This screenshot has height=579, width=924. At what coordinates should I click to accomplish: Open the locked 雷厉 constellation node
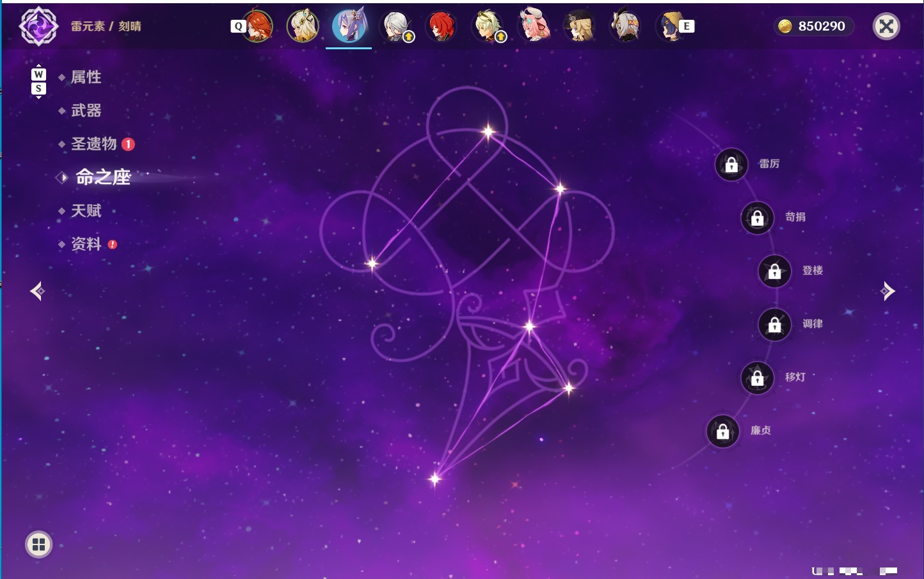pyautogui.click(x=731, y=164)
